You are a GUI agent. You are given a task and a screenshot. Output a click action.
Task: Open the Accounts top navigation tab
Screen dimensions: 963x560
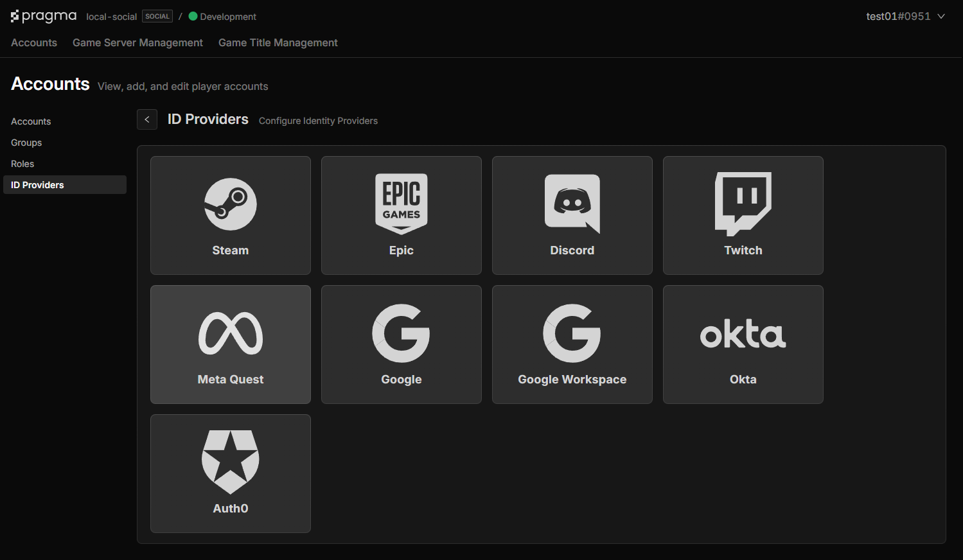(34, 42)
